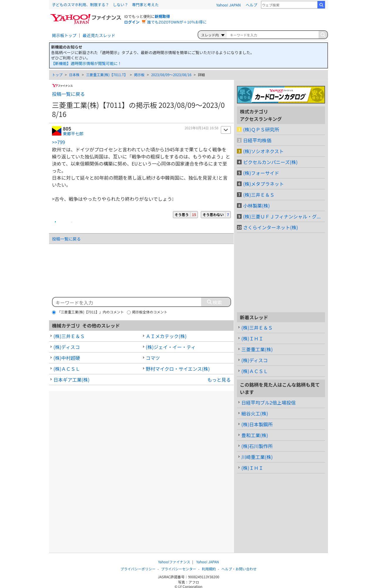Open poster name 東郷平七郎

pos(73,134)
